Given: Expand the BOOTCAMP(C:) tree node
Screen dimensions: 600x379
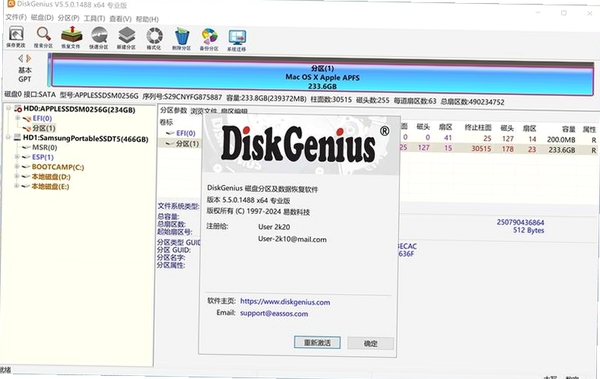Looking at the screenshot, I should pyautogui.click(x=17, y=167).
